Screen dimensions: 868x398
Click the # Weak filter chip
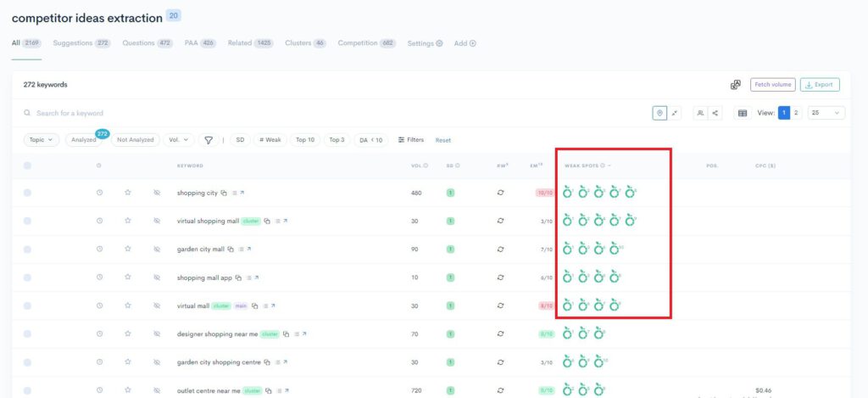coord(270,140)
